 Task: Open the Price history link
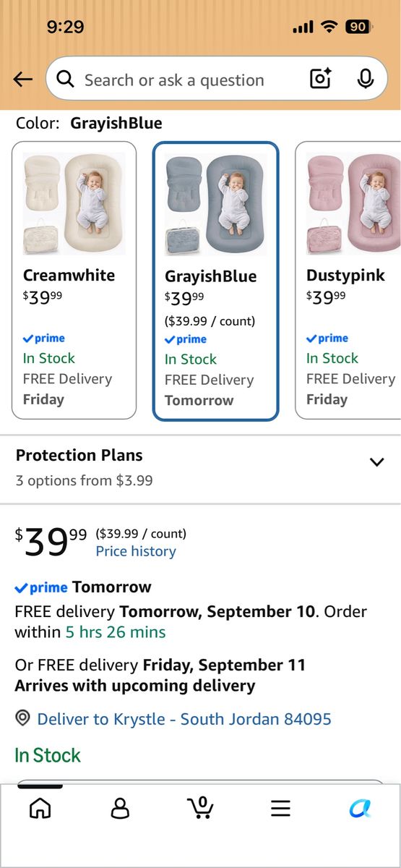[x=136, y=551]
